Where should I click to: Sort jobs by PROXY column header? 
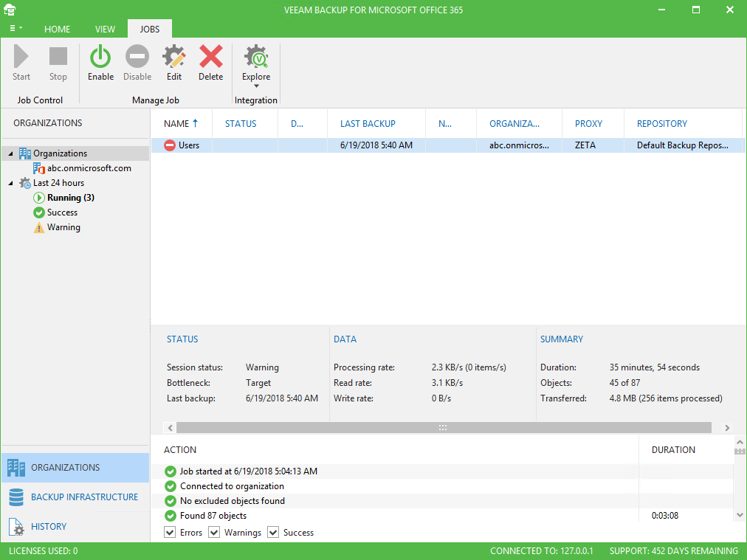(x=593, y=124)
